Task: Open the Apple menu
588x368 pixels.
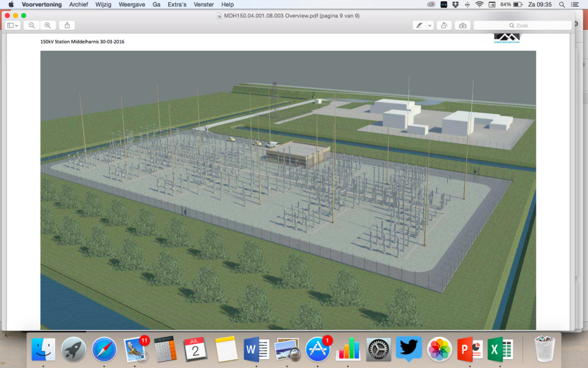Action: [x=10, y=5]
